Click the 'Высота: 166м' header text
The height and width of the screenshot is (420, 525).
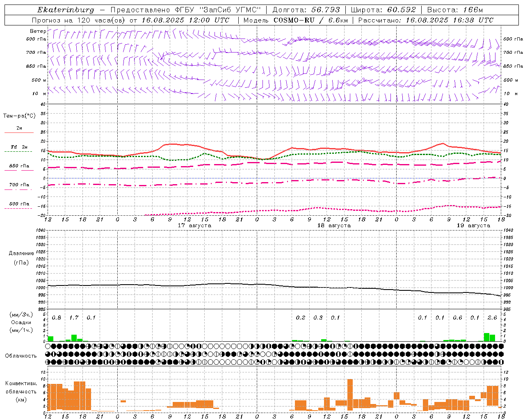(455, 10)
